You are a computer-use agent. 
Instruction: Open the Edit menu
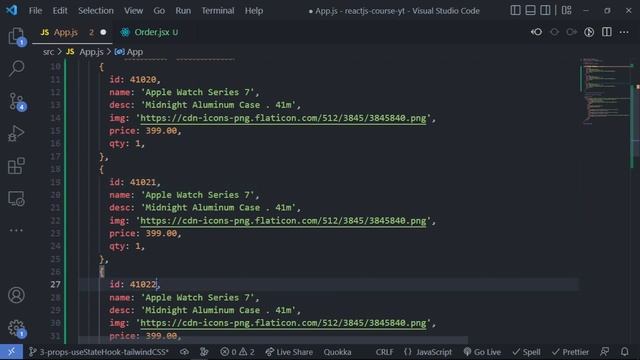(60, 11)
